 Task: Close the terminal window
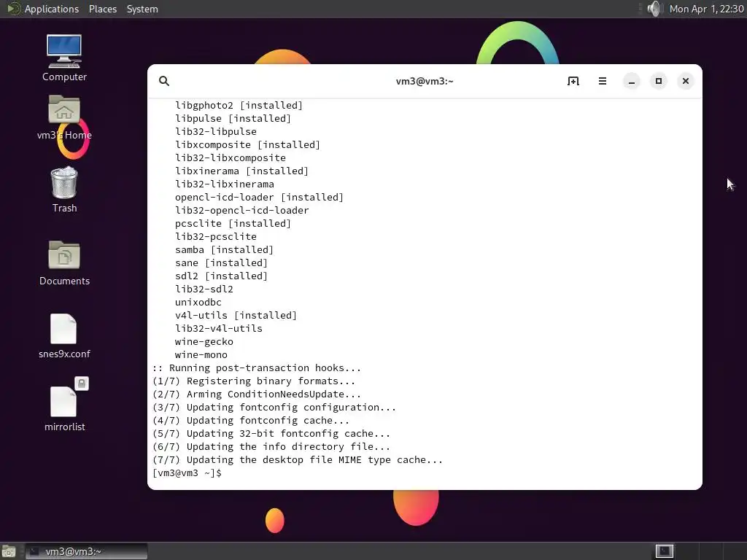(x=686, y=81)
